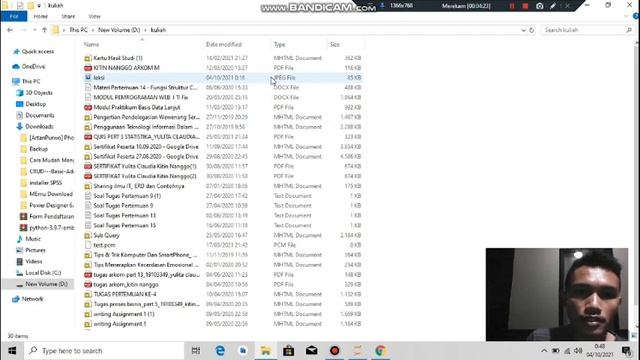The image size is (640, 360).
Task: Open Documents in navigation pane
Action: (x=40, y=115)
